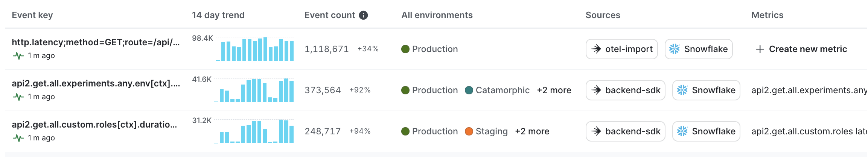The height and width of the screenshot is (157, 868).
Task: Sort by the Event key column header
Action: click(x=32, y=15)
